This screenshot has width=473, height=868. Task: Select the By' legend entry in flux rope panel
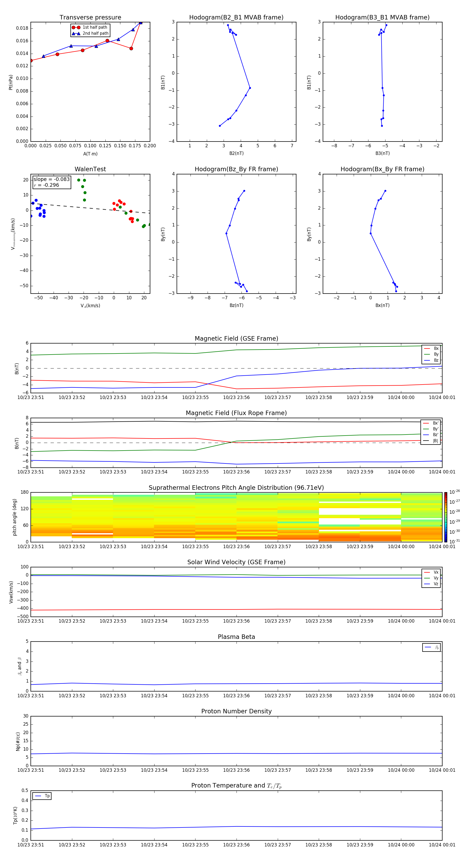point(431,429)
